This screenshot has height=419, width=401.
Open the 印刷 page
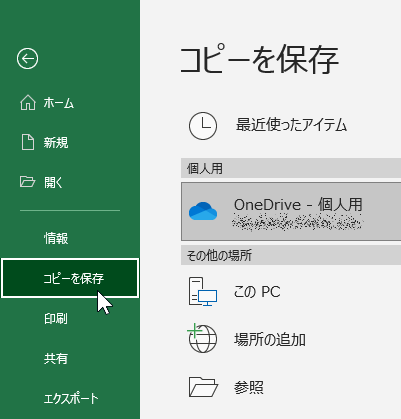tap(56, 318)
